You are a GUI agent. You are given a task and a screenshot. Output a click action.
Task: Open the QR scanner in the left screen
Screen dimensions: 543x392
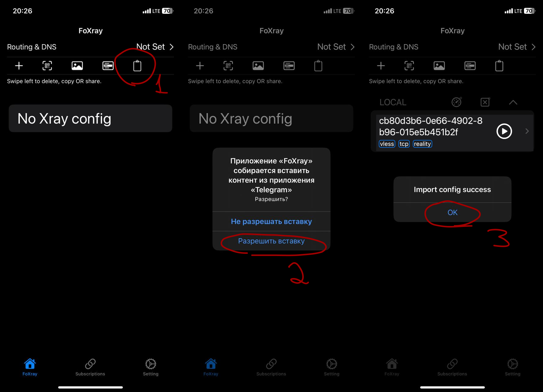point(47,66)
